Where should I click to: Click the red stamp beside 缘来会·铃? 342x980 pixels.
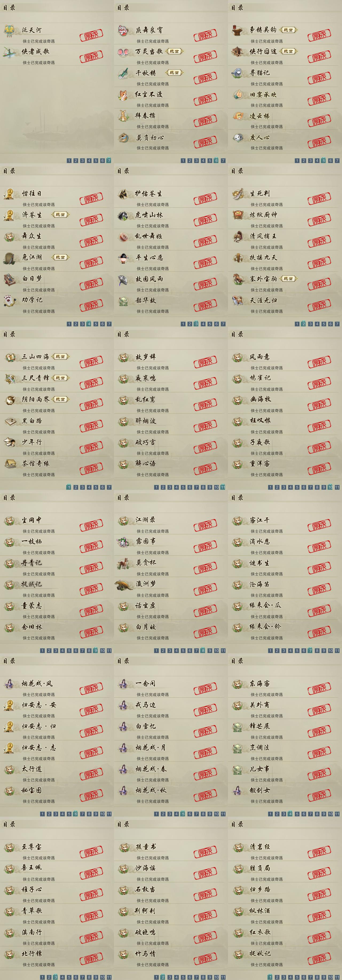click(x=320, y=632)
